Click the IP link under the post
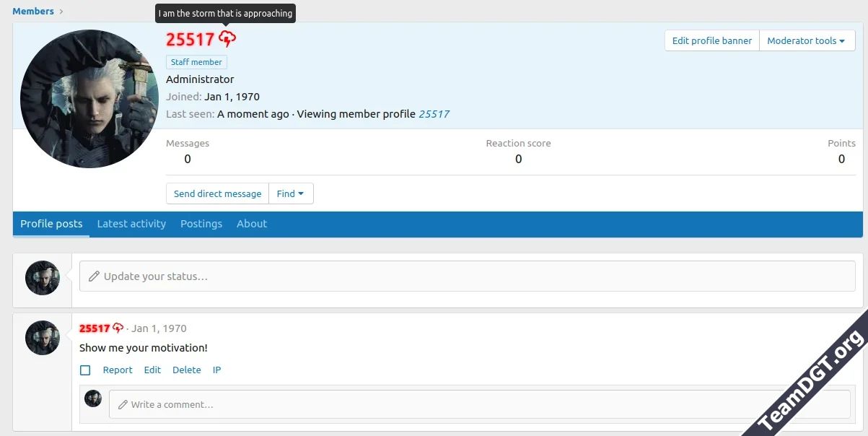868x436 pixels. click(216, 370)
